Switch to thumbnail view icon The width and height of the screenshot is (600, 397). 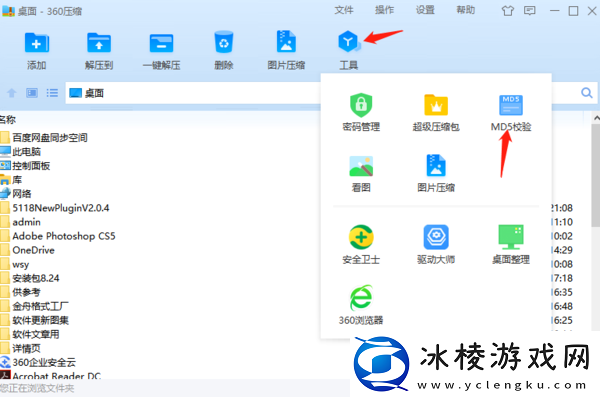click(x=32, y=93)
